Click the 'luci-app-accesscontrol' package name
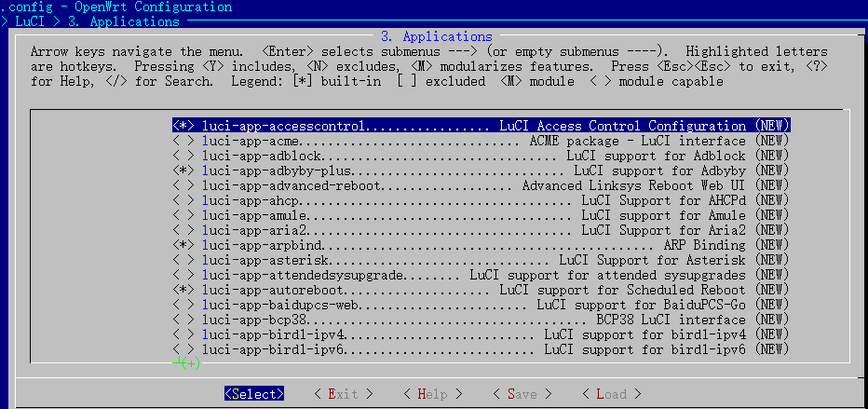 tap(283, 126)
